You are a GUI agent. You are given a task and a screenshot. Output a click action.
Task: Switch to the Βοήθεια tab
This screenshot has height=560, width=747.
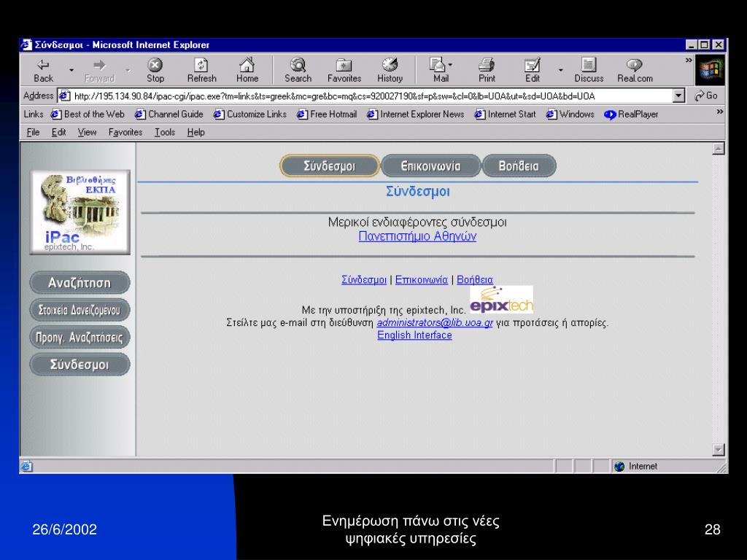pos(519,166)
